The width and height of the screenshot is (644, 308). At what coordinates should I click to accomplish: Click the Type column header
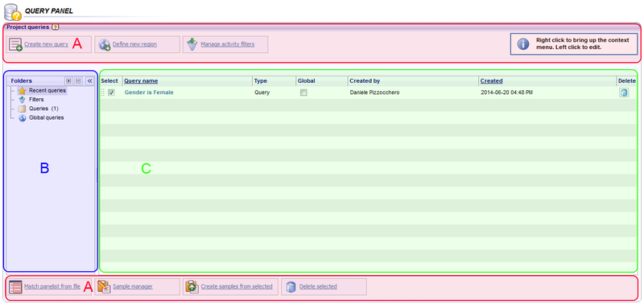(260, 81)
